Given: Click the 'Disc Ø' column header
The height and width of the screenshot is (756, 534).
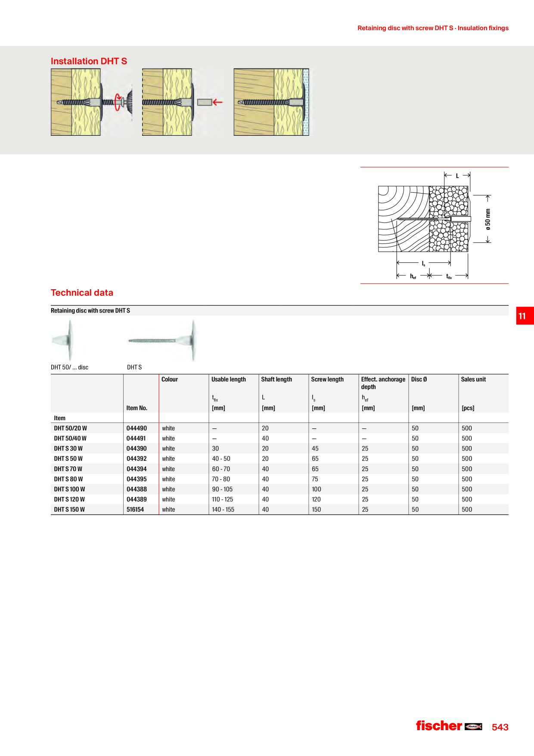Looking at the screenshot, I should [x=419, y=379].
